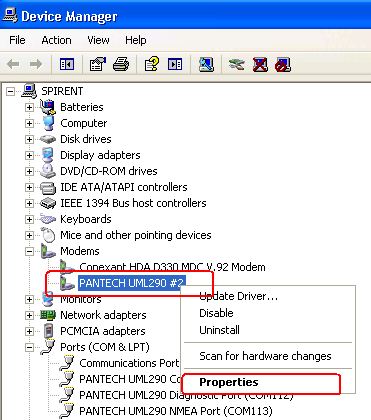Click Scan for hardware changes toolbar icon

coord(206,64)
